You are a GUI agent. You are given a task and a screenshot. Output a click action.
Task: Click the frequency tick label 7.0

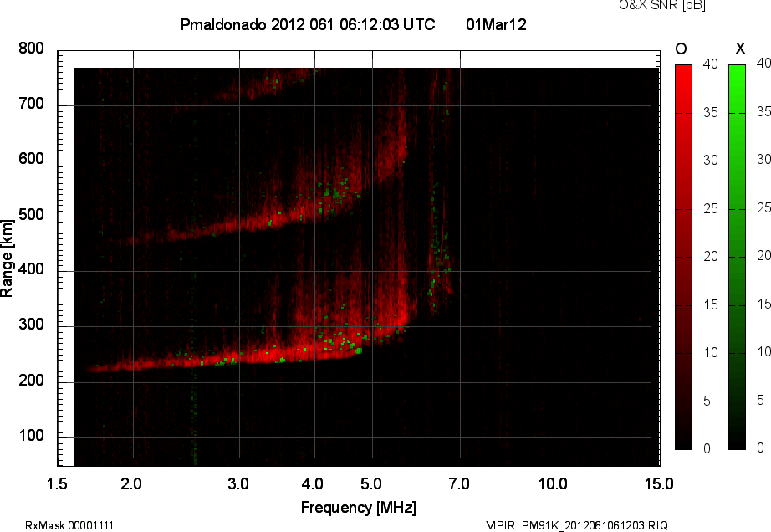coord(458,483)
